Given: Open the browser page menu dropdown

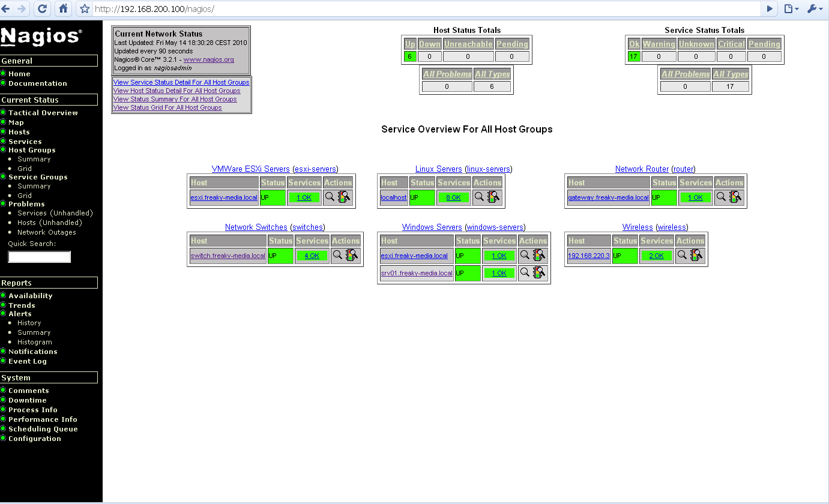Looking at the screenshot, I should point(791,8).
